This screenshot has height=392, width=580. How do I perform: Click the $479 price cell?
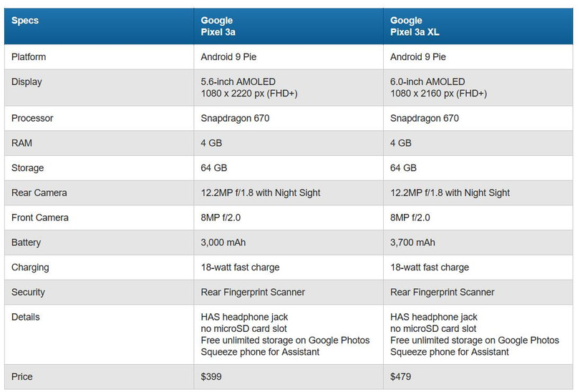pos(402,377)
